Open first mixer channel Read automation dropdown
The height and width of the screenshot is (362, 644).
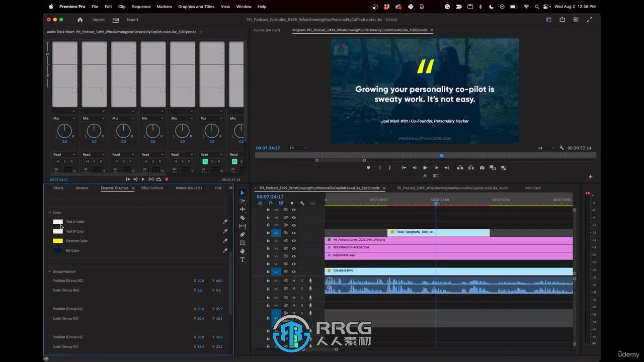click(64, 154)
